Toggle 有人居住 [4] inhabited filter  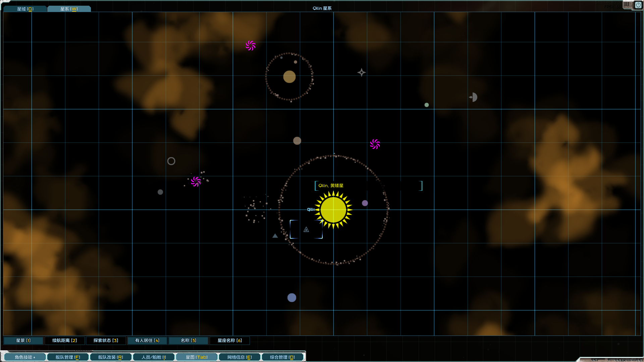[147, 341]
